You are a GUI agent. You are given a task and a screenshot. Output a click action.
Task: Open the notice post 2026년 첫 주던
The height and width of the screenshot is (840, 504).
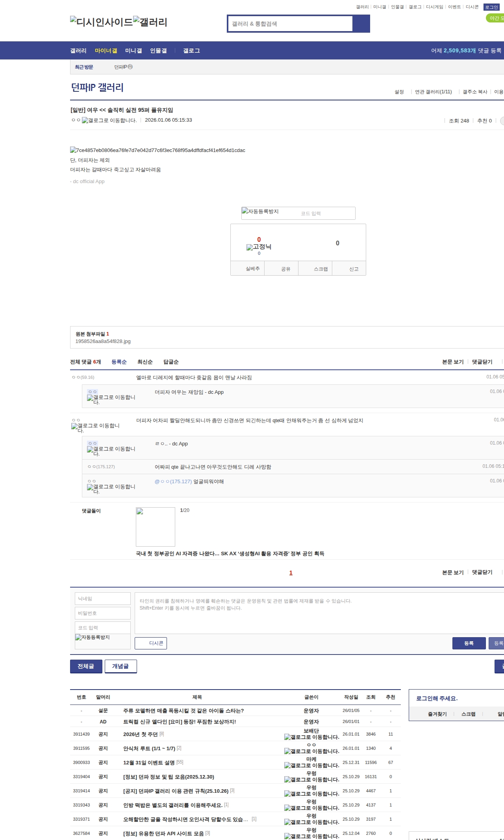pyautogui.click(x=141, y=734)
